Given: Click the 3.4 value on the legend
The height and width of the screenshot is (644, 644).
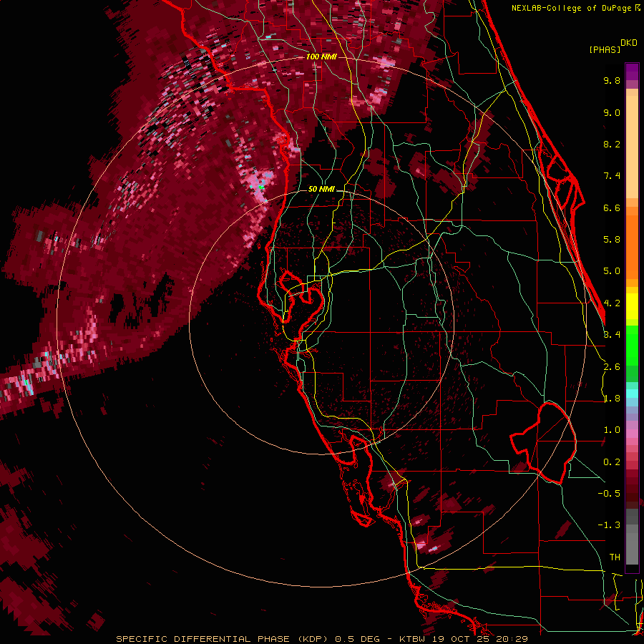Looking at the screenshot, I should (x=612, y=335).
